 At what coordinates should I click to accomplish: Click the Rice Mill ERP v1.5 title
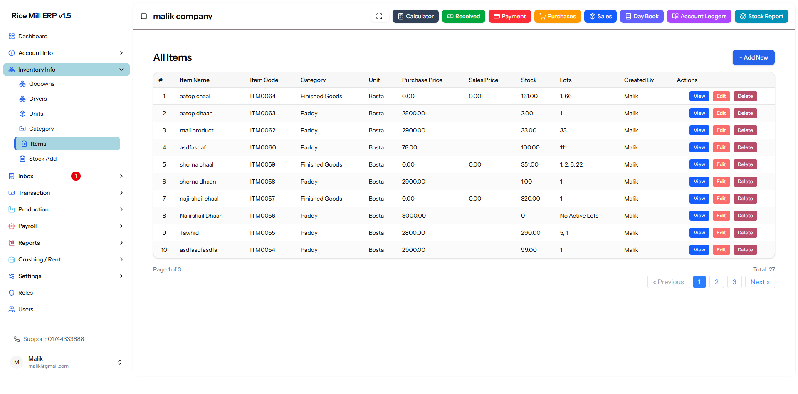(41, 16)
